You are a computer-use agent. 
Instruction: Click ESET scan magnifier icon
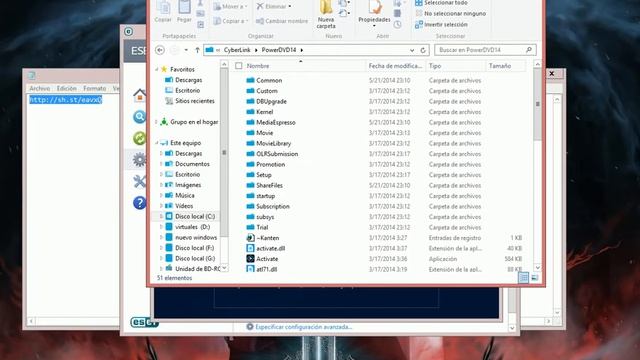(139, 117)
